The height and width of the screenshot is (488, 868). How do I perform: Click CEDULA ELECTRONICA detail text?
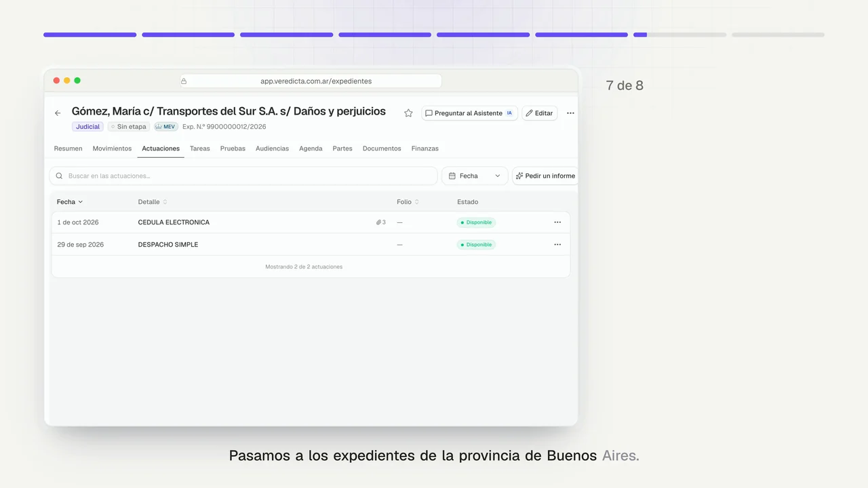(174, 222)
